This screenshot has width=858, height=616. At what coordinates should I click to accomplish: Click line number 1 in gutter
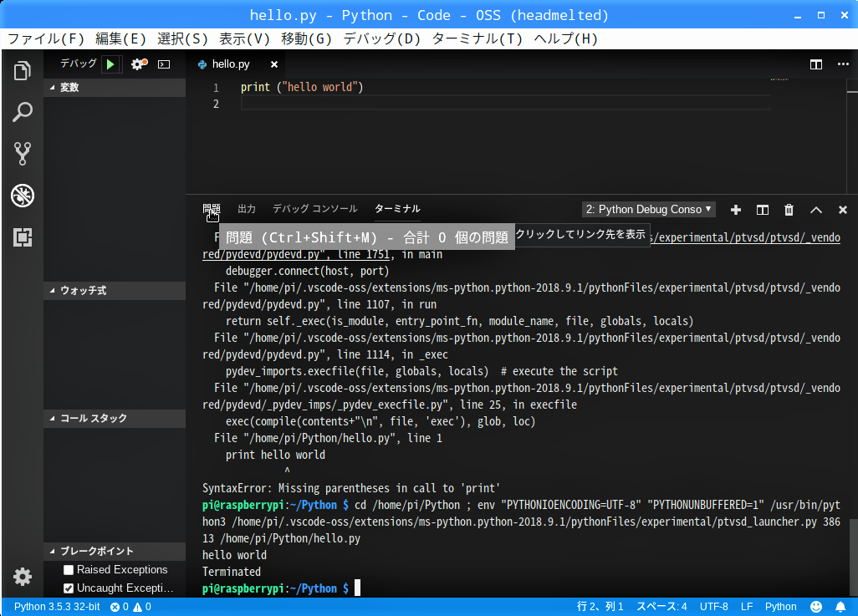pos(216,88)
